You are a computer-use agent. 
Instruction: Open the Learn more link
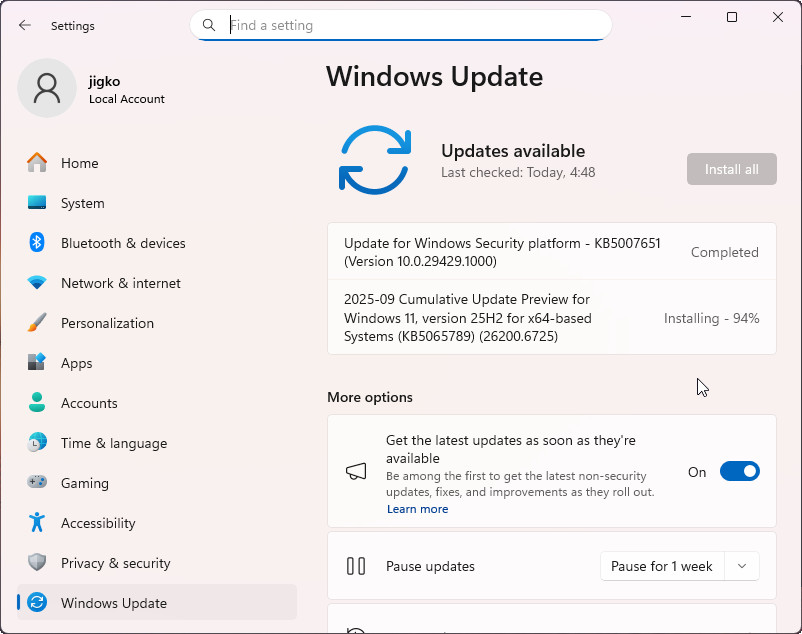tap(417, 509)
